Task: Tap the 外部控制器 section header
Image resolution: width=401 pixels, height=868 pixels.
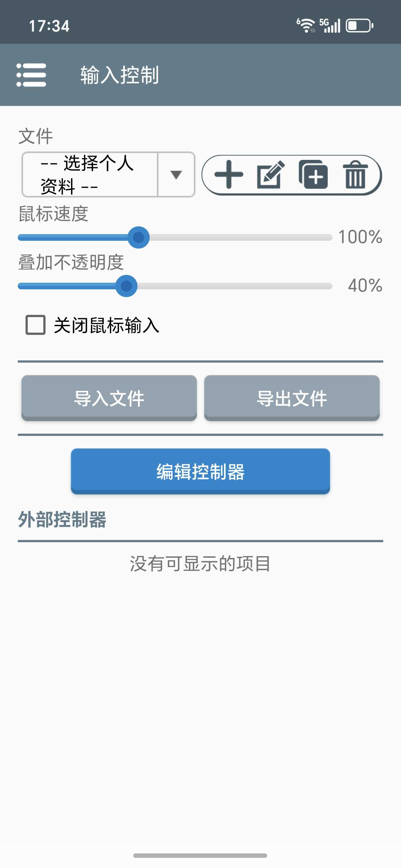Action: click(62, 519)
